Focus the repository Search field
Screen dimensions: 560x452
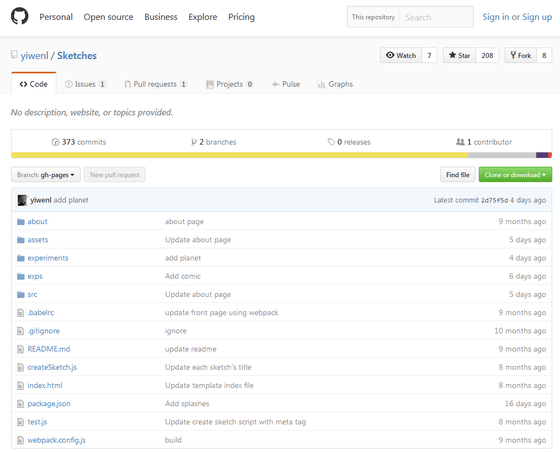click(436, 17)
